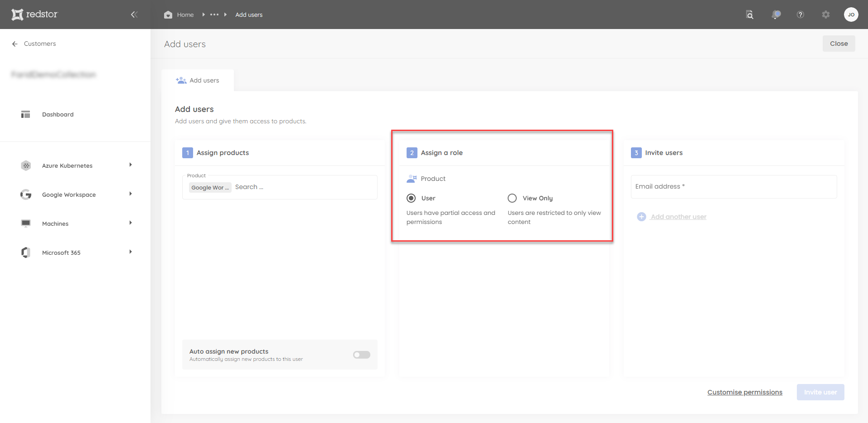Image resolution: width=868 pixels, height=423 pixels.
Task: Open Microsoft 365 in sidebar
Action: [x=61, y=253]
